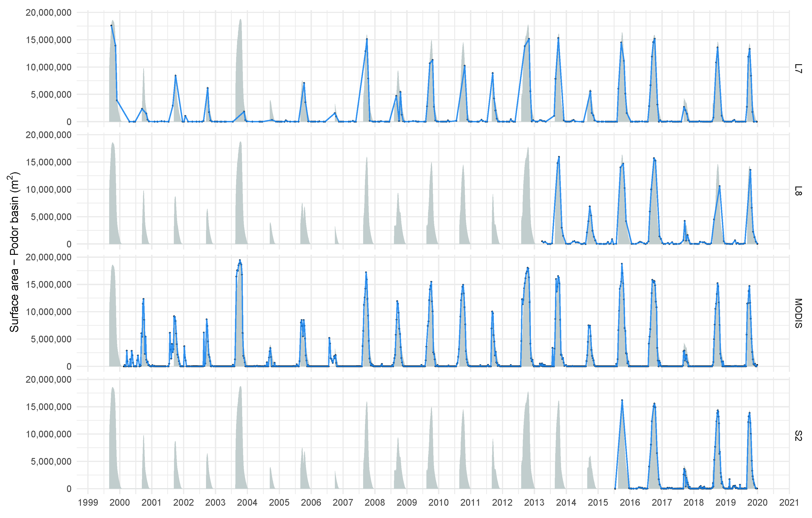Screen dimensions: 812x518
Task: Click the 10,000,000 label in MODIS panel
Action: 49,312
